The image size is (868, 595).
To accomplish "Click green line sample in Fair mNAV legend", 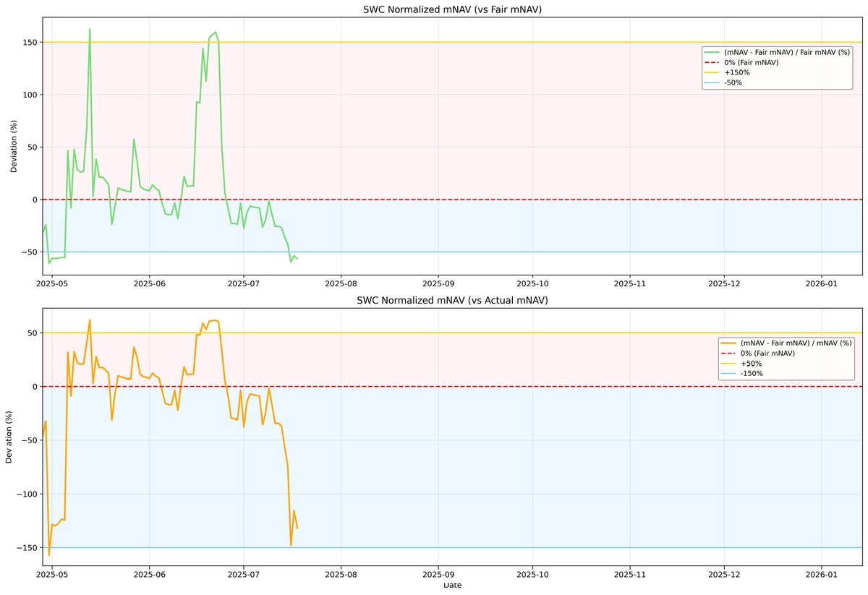I will [712, 52].
